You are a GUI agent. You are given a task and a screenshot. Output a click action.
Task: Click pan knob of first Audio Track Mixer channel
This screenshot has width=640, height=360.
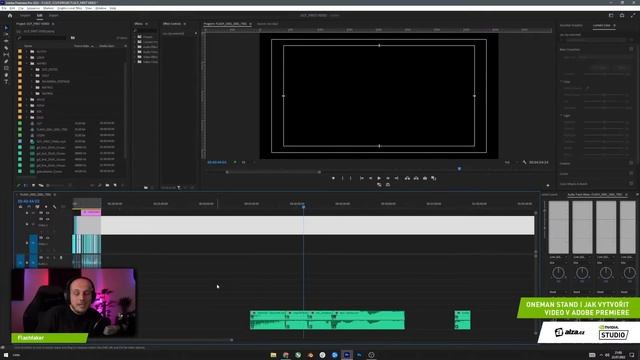coord(558,273)
